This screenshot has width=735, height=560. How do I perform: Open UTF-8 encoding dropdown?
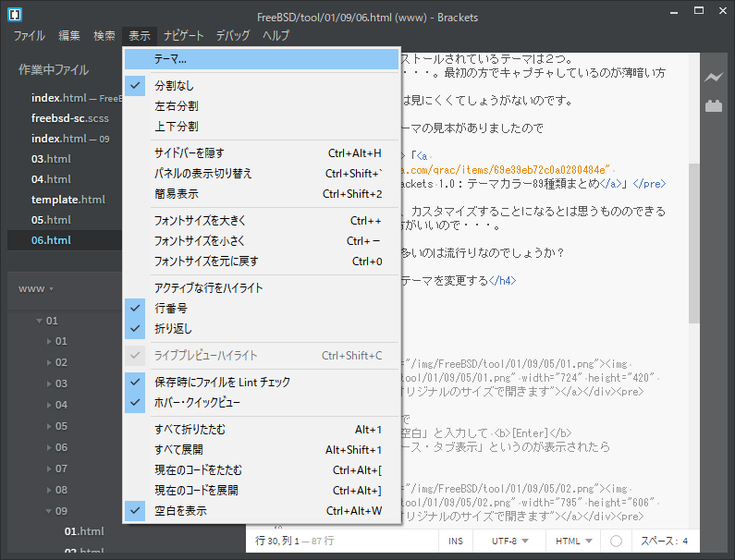pos(509,542)
